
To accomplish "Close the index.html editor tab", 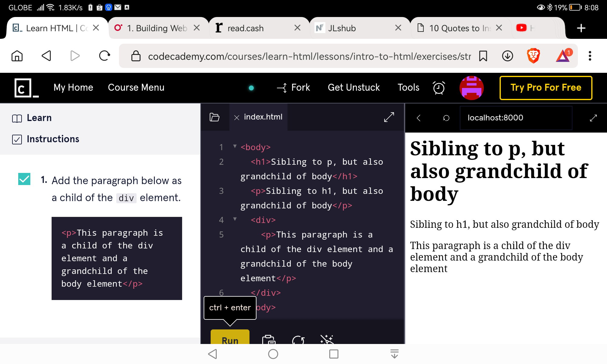I will (237, 118).
